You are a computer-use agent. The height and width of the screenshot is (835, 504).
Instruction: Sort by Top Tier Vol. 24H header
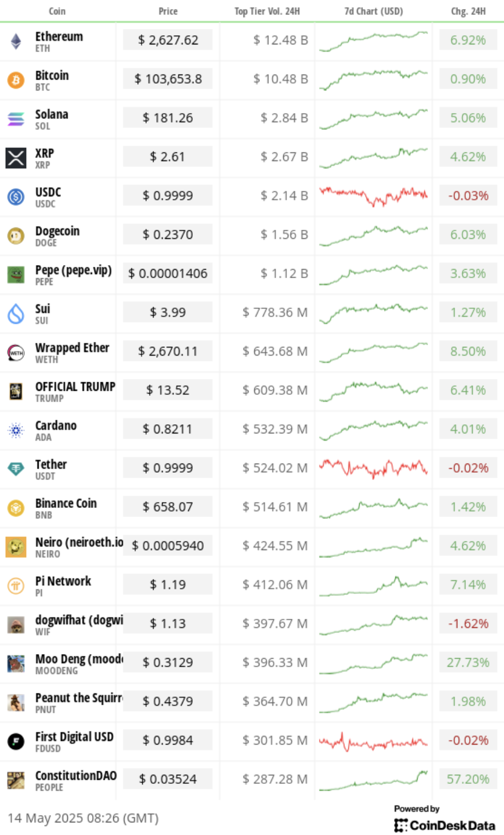click(x=267, y=11)
